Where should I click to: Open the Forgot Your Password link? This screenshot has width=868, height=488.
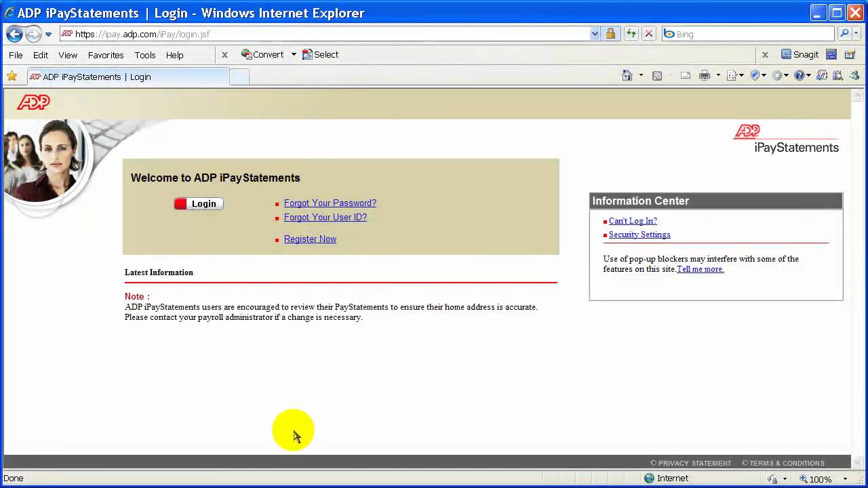[330, 203]
